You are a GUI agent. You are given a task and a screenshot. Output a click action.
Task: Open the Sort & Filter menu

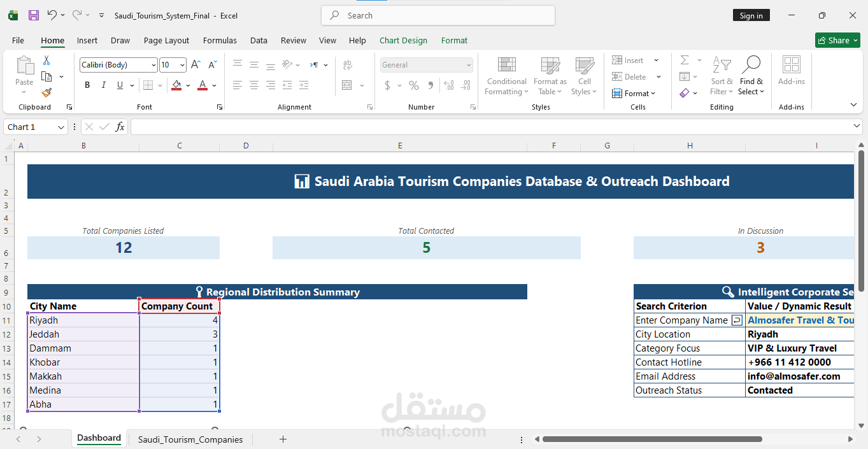coord(722,76)
